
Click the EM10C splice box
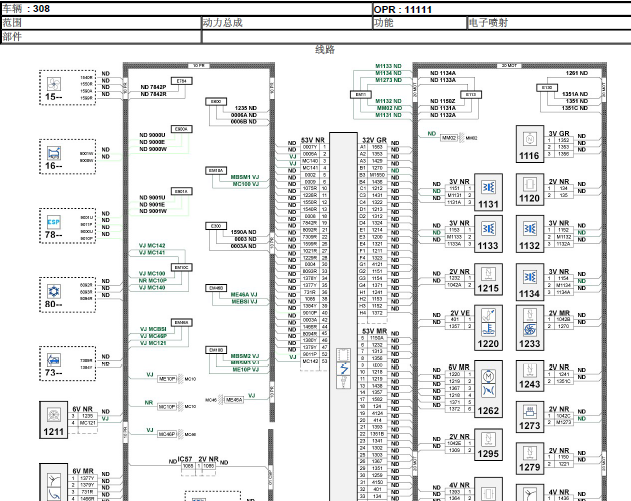(182, 267)
